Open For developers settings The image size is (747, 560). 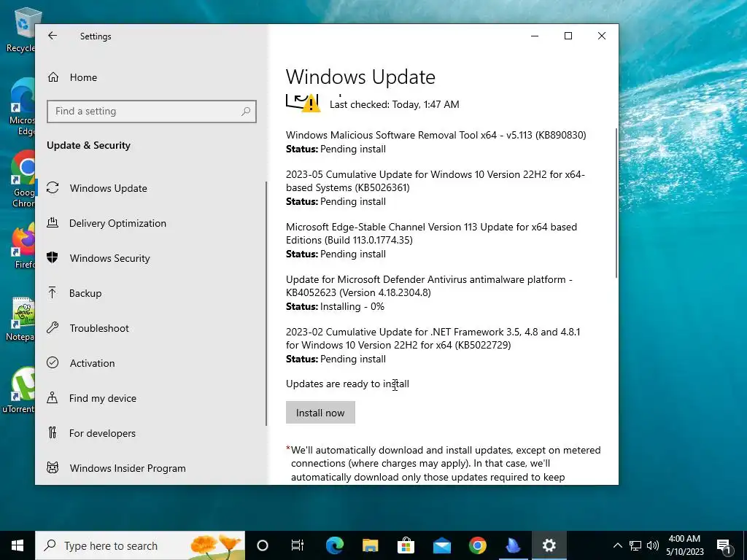(91, 433)
